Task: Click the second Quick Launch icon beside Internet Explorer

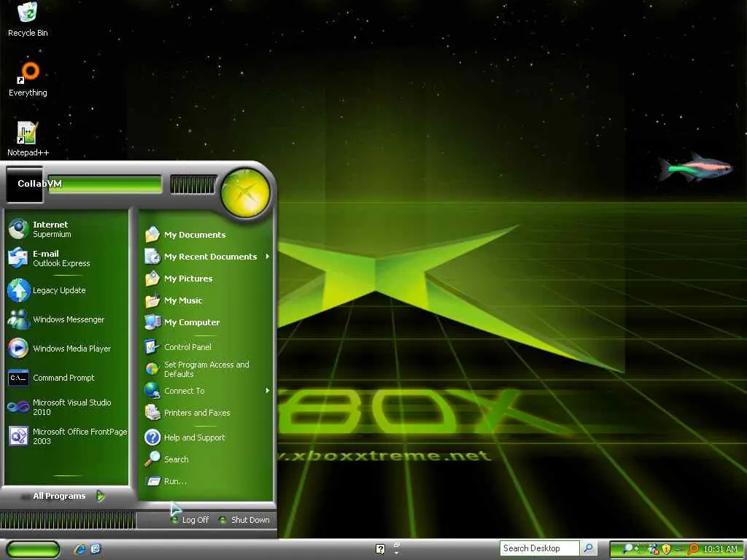Action: (x=96, y=549)
